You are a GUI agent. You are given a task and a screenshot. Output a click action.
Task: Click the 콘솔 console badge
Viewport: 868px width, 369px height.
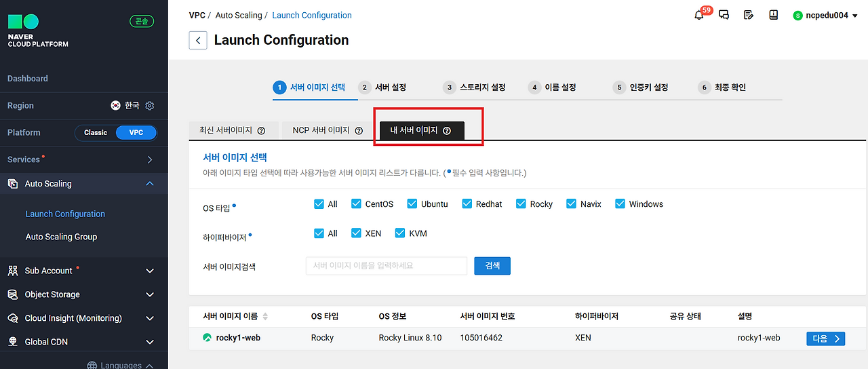[x=142, y=21]
